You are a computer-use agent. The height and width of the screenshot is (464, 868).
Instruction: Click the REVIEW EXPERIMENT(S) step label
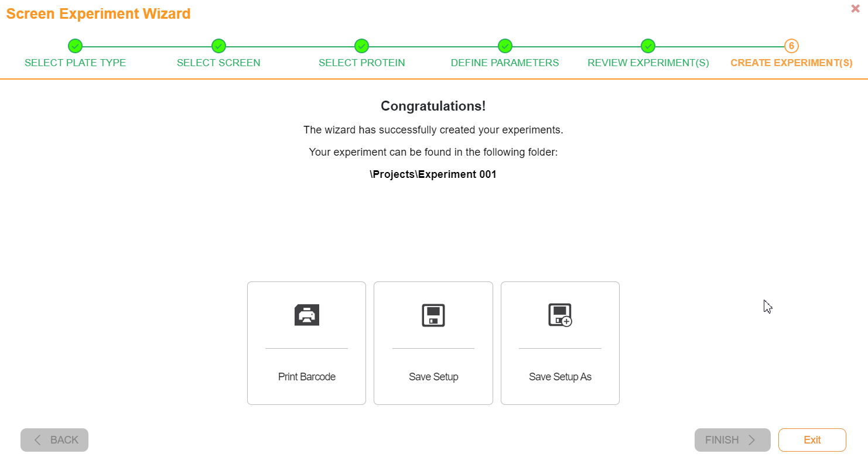coord(648,62)
